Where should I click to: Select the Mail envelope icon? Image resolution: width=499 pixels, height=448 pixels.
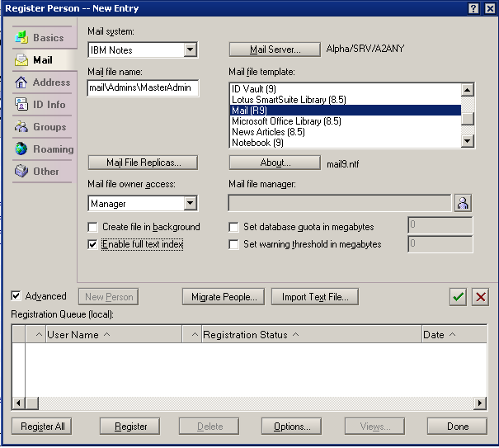pos(21,60)
